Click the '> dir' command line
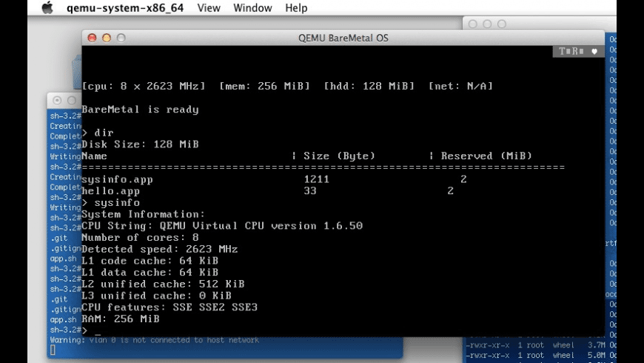 click(x=98, y=133)
